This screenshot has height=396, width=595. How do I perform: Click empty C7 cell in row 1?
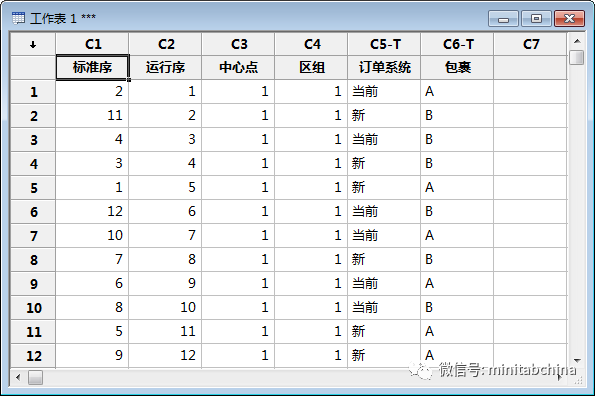[530, 91]
